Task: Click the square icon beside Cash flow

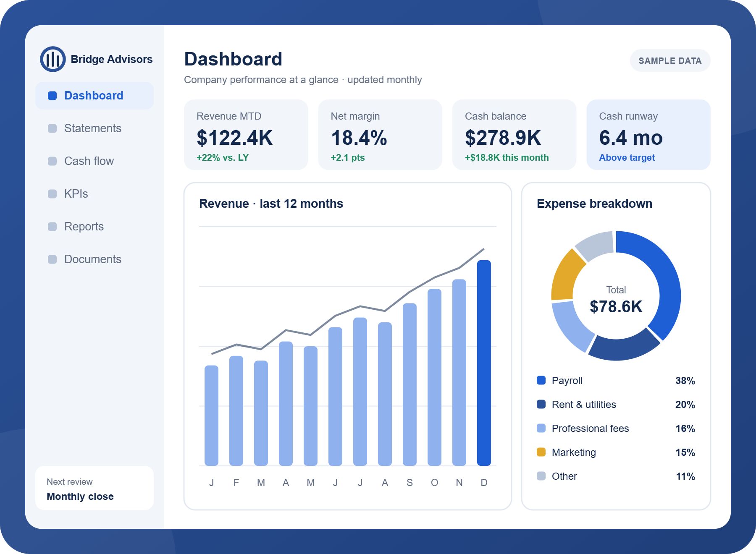Action: pyautogui.click(x=52, y=161)
